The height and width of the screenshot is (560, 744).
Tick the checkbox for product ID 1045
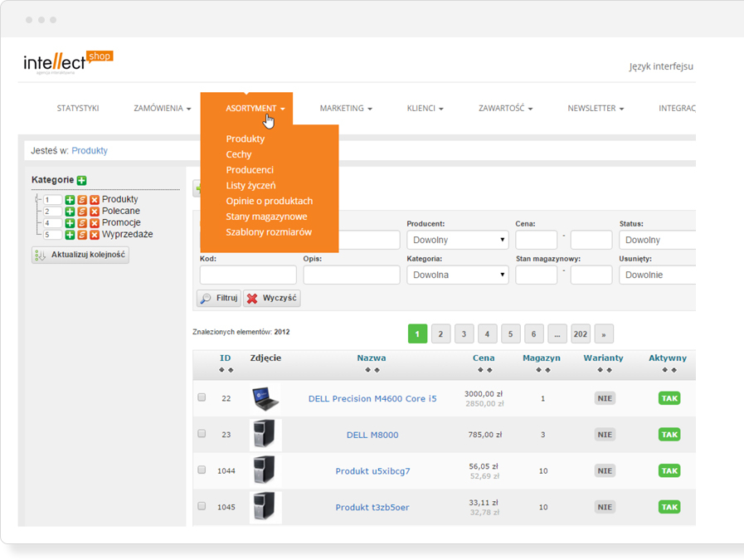(x=202, y=506)
